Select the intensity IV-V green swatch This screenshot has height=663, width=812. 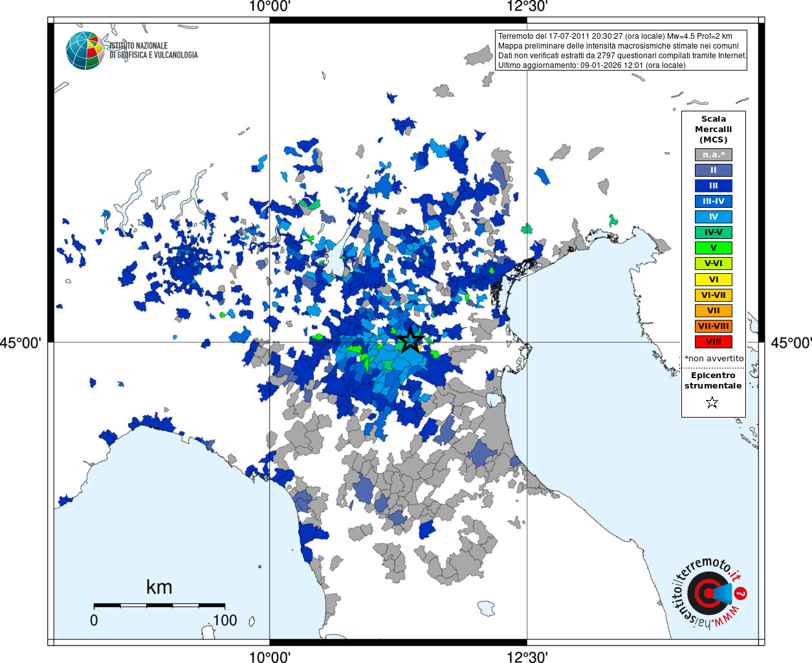coord(713,232)
